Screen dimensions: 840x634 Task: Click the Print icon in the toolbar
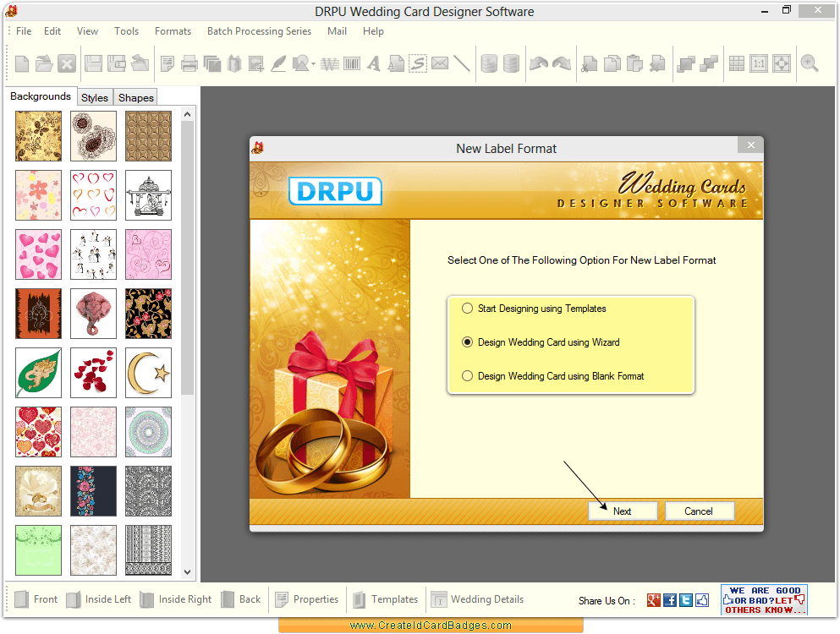(189, 63)
